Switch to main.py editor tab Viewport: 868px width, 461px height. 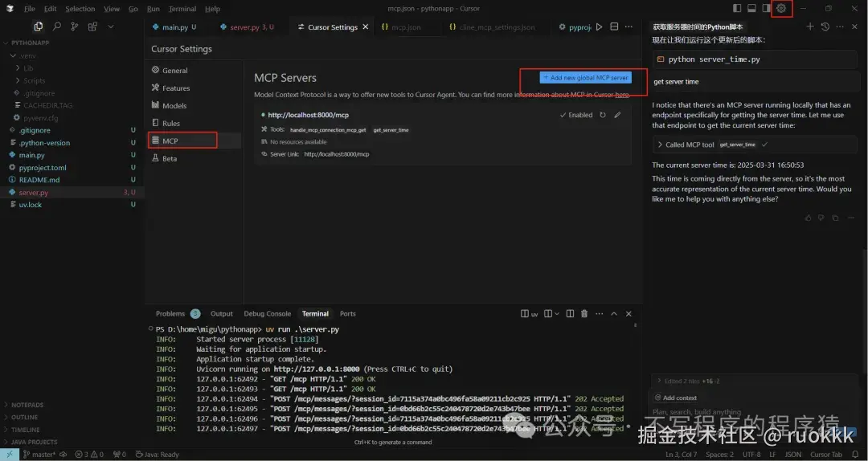coord(174,27)
